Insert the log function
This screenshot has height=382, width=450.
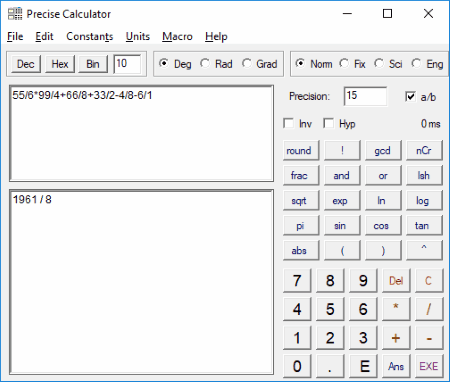click(x=424, y=201)
